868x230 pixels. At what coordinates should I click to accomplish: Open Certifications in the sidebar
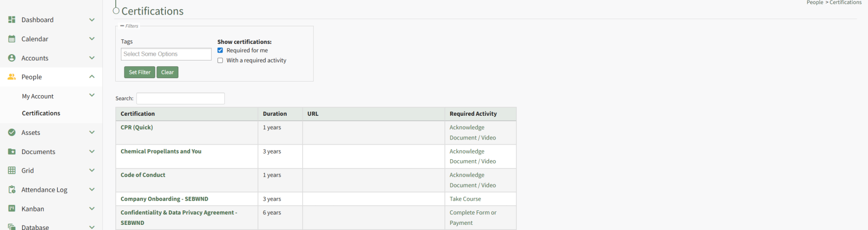(x=41, y=113)
